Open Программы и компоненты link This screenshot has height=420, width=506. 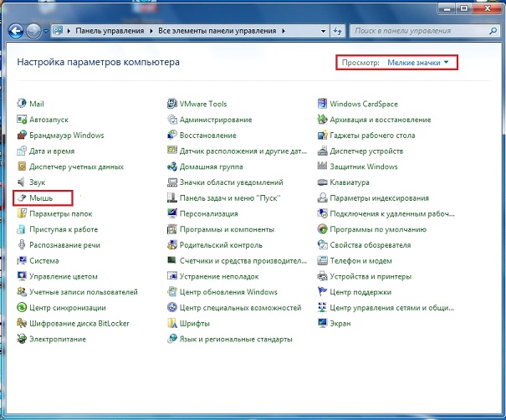(227, 229)
